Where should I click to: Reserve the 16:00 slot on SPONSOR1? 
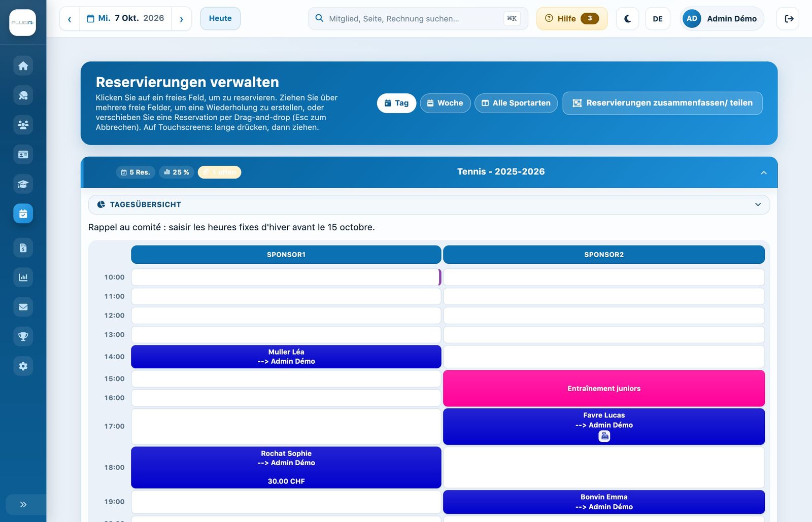(x=286, y=398)
